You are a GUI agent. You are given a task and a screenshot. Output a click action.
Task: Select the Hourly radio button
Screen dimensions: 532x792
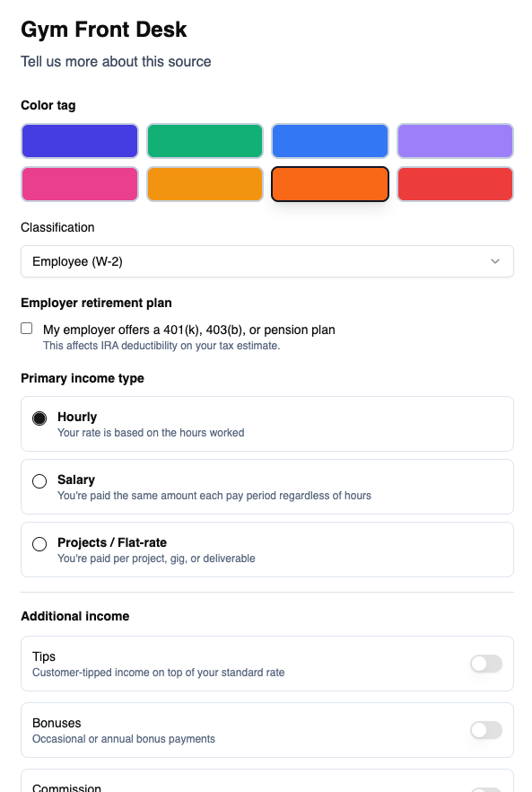point(39,418)
